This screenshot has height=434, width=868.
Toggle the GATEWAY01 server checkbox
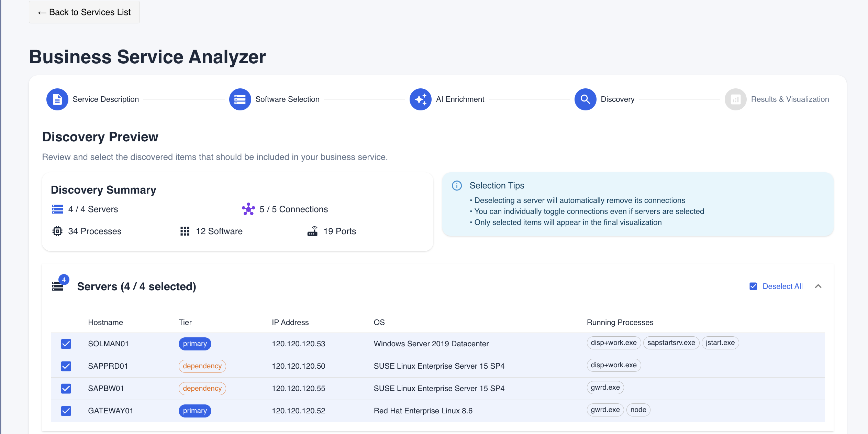point(66,411)
